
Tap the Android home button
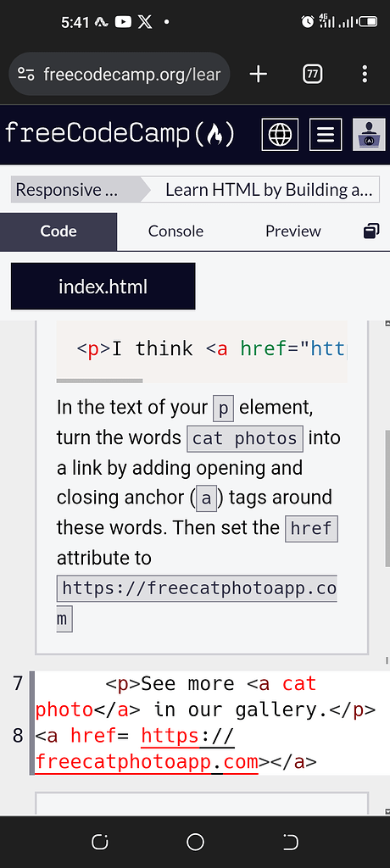click(195, 842)
